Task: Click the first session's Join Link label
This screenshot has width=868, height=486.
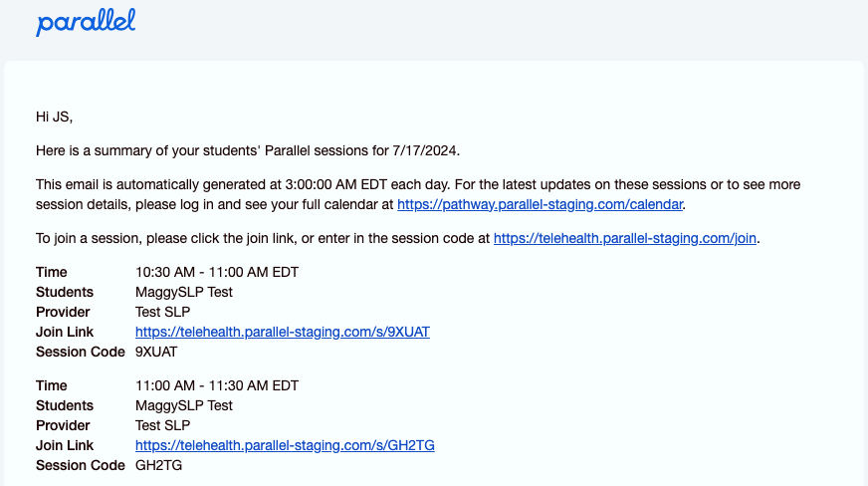Action: point(65,332)
